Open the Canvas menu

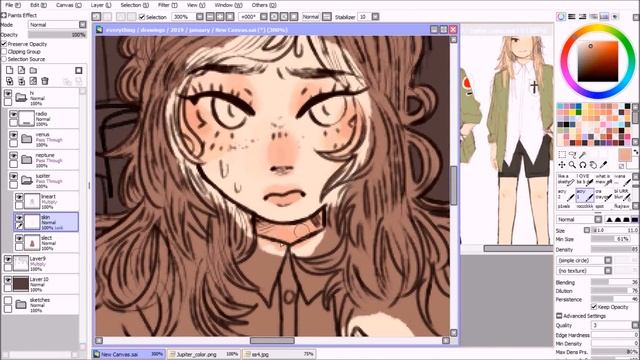click(x=69, y=5)
